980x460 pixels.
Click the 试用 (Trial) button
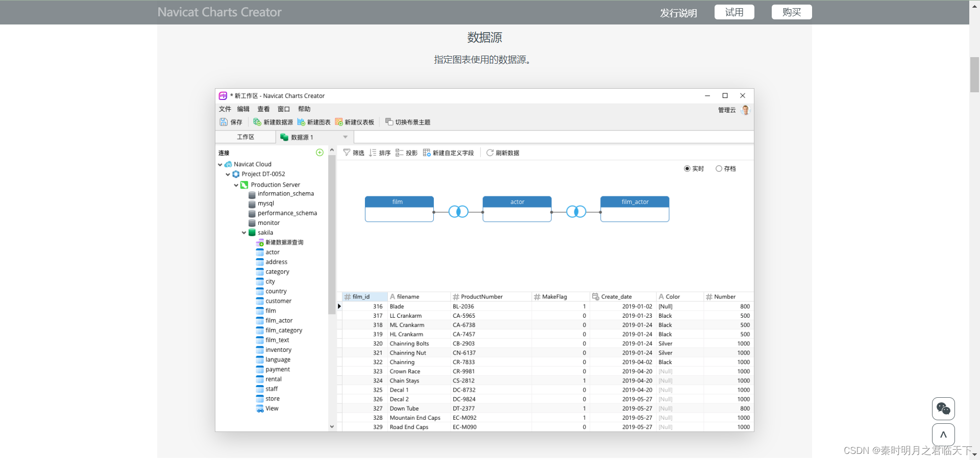(x=734, y=12)
